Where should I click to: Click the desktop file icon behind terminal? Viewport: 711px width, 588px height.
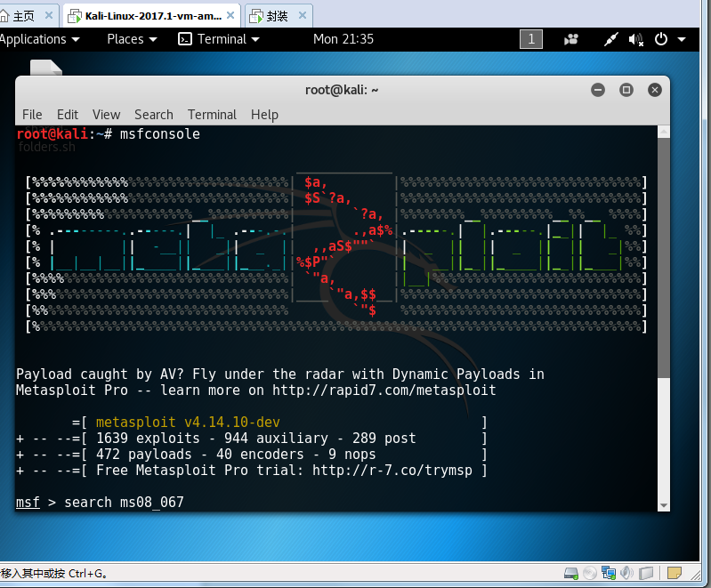(45, 68)
